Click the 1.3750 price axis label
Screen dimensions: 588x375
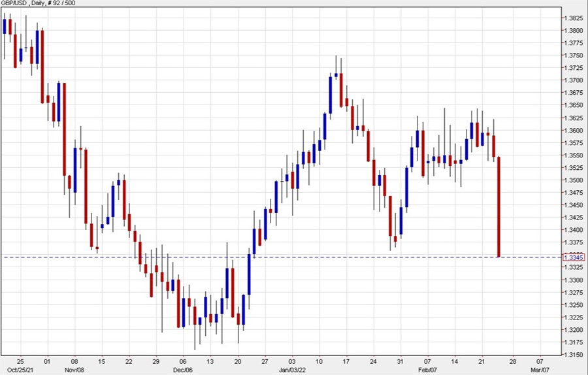574,56
